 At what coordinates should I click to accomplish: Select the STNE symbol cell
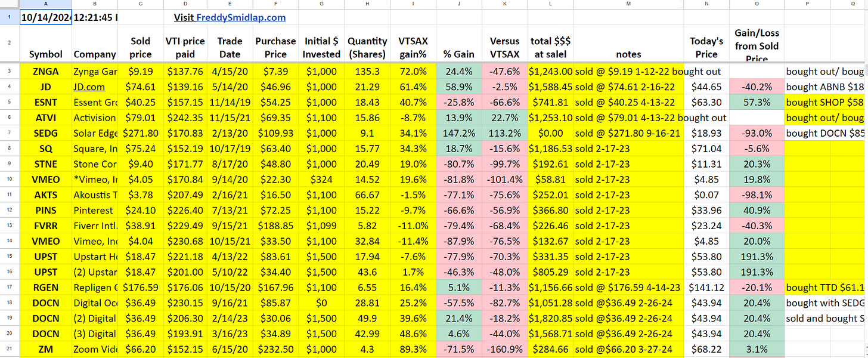[x=46, y=164]
